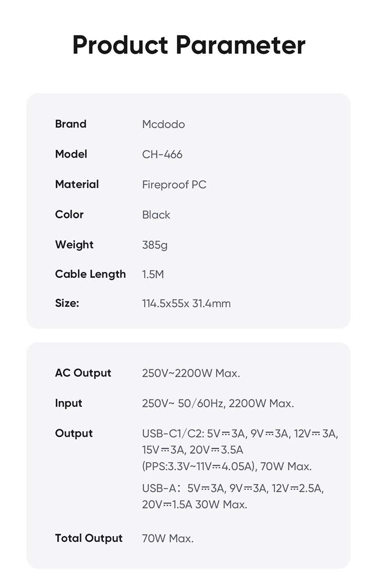This screenshot has width=377, height=588.
Task: Click the 114.5x55x 31.4mm size value
Action: tap(186, 303)
